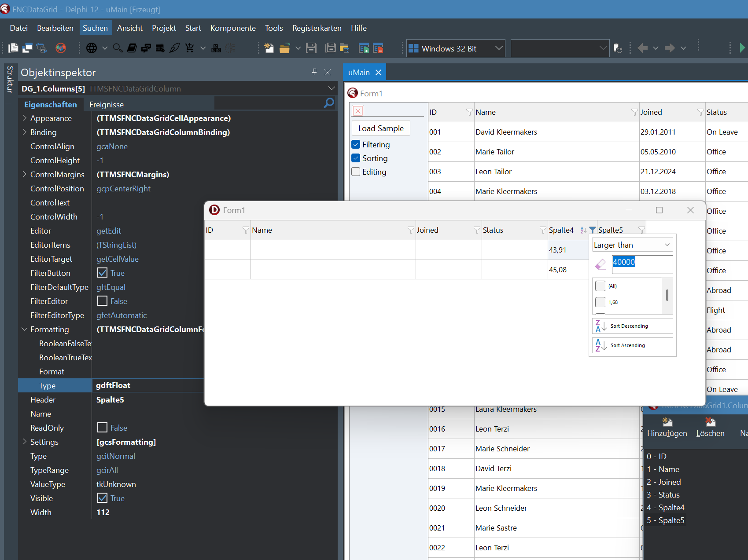
Task: Click the Sort Descending button
Action: point(632,326)
